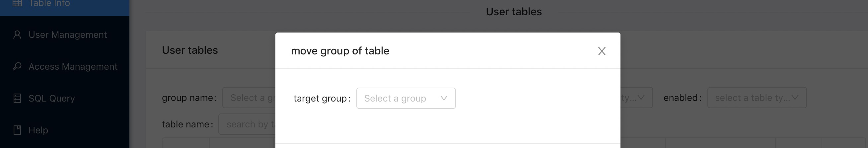Click the enabled dropdown chevron arrow

[x=795, y=98]
